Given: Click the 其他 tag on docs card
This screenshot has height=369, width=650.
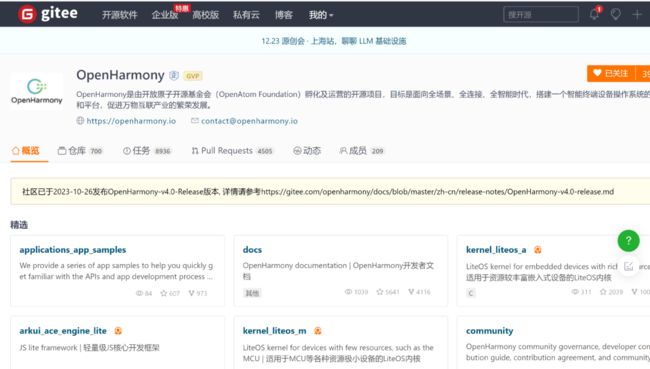Looking at the screenshot, I should (x=252, y=293).
